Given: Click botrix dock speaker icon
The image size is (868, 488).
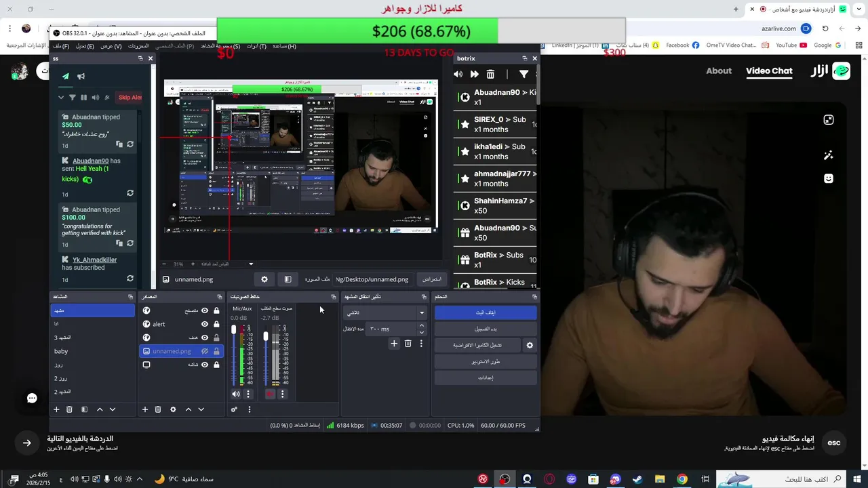Looking at the screenshot, I should point(458,74).
